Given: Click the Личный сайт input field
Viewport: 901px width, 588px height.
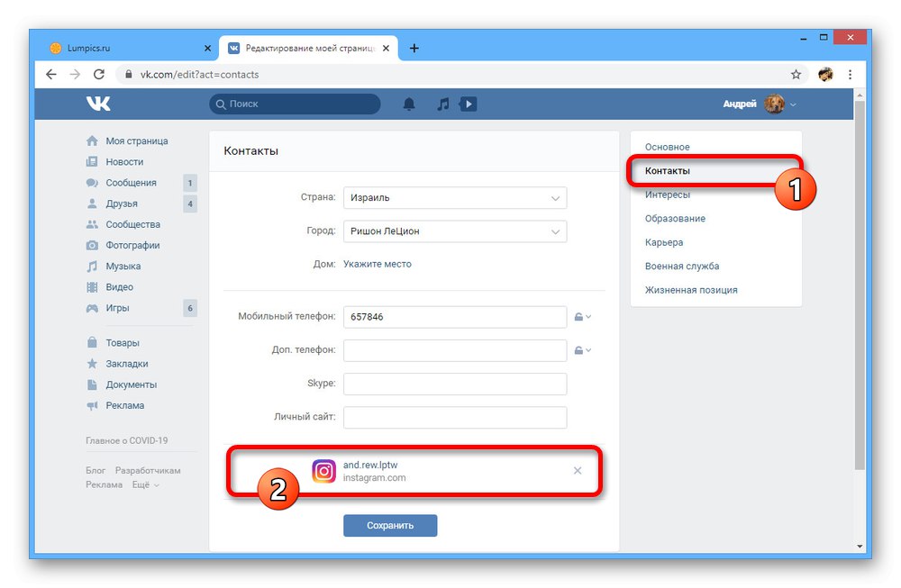Looking at the screenshot, I should click(x=455, y=418).
